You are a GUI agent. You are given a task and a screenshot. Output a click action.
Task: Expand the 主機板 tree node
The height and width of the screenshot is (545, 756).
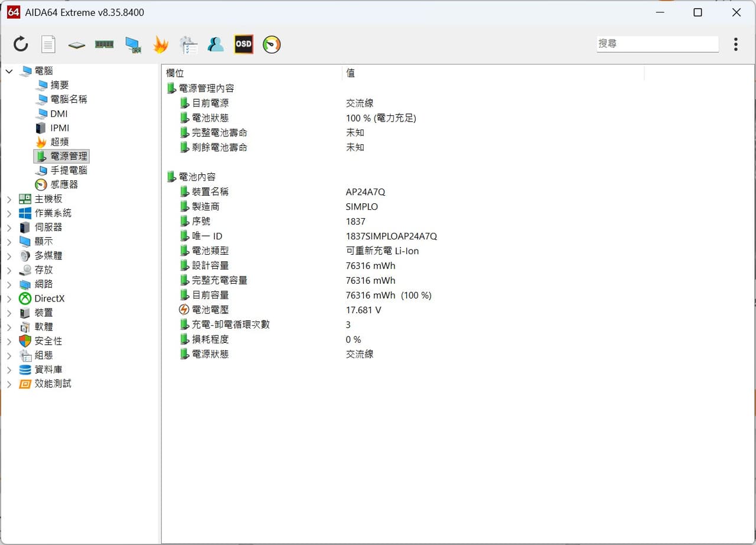click(9, 199)
